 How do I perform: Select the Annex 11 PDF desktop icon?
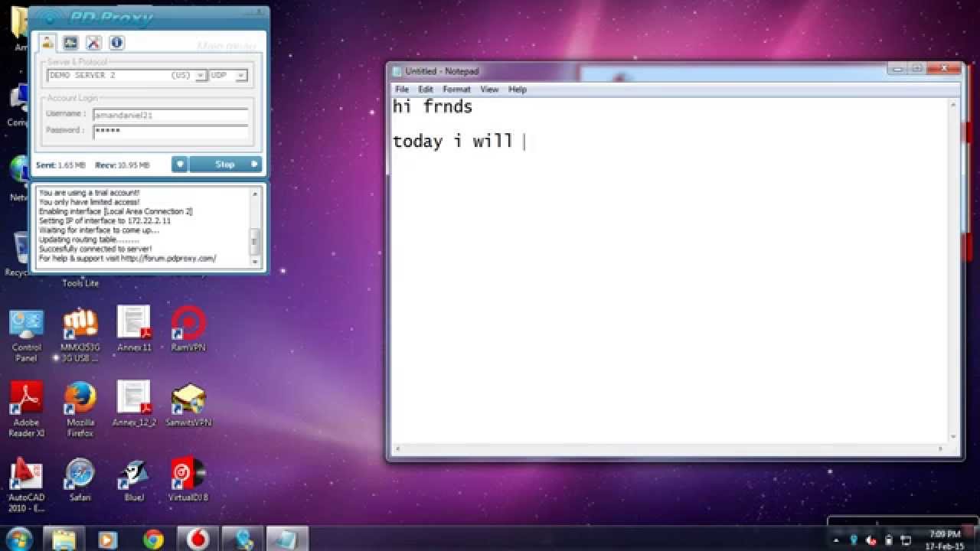[x=134, y=330]
